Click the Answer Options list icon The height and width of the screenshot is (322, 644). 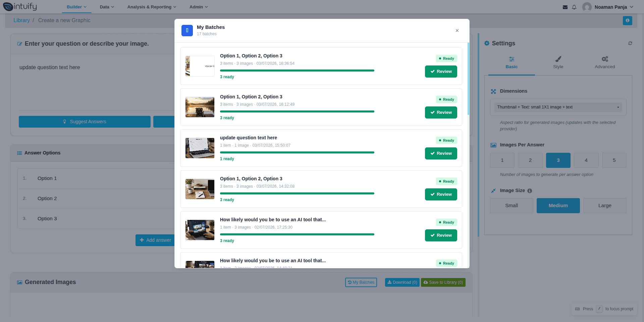point(19,153)
